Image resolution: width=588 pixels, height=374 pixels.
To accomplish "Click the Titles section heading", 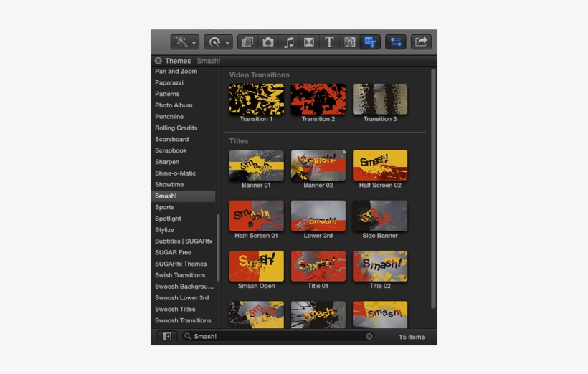I will pos(239,141).
